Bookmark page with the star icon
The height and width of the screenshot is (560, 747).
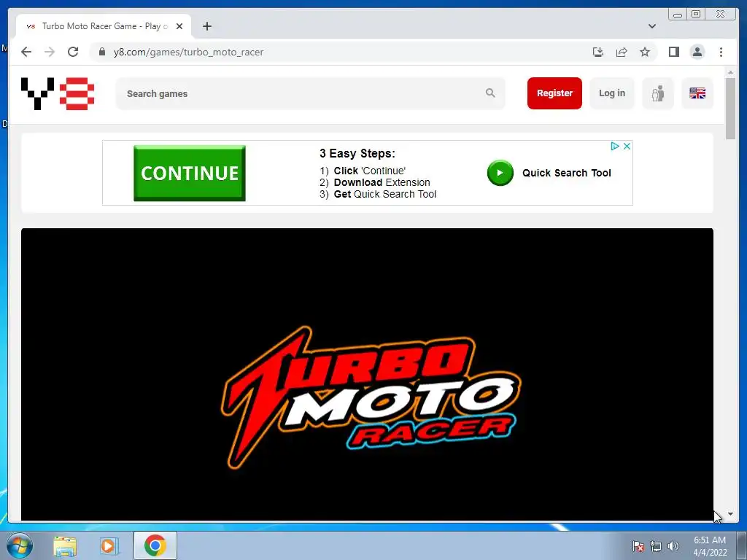645,52
